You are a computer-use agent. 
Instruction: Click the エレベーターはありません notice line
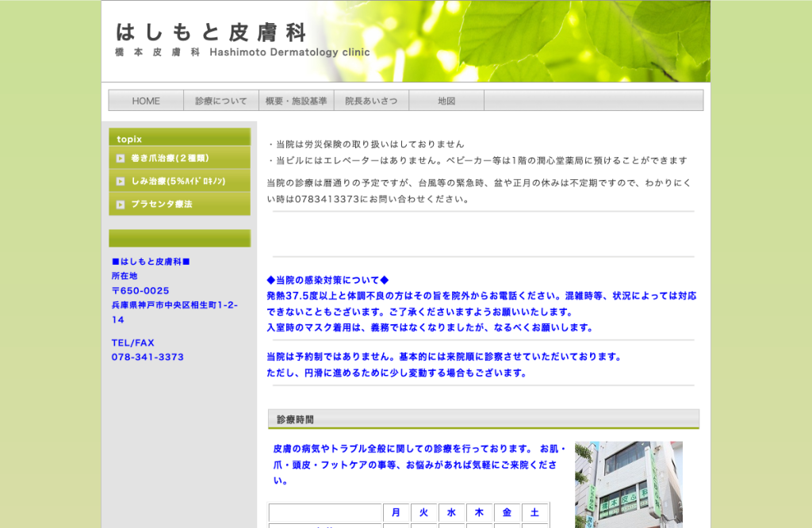tap(477, 160)
